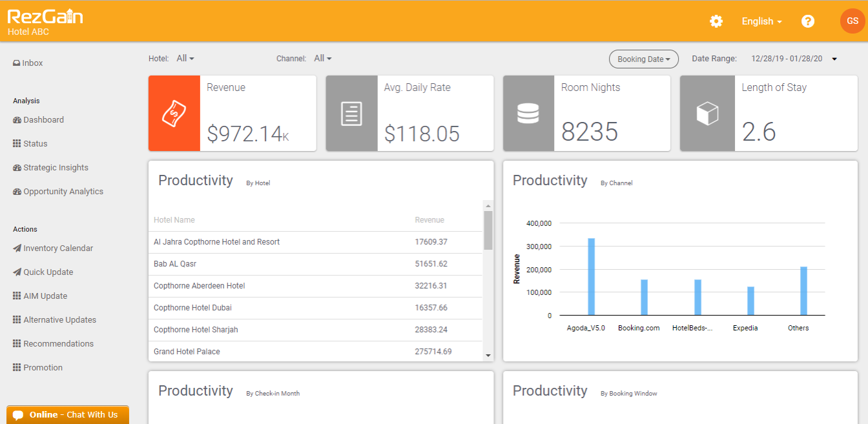This screenshot has height=424, width=868.
Task: Click the 2.6 length of stay figure
Action: (759, 132)
